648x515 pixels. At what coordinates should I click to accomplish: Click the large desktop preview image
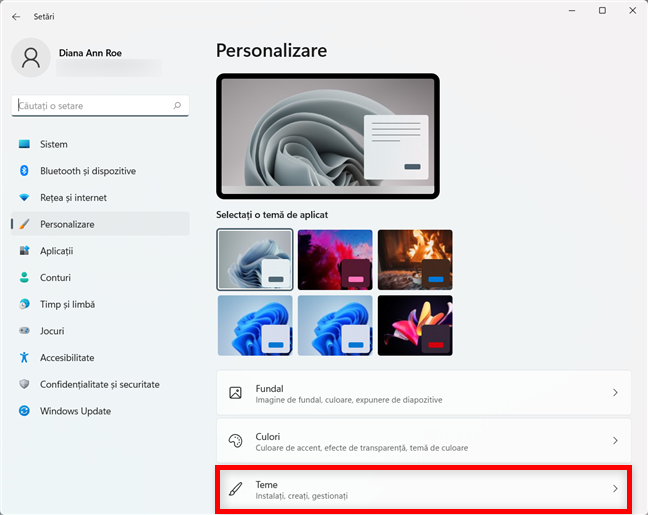tap(328, 136)
